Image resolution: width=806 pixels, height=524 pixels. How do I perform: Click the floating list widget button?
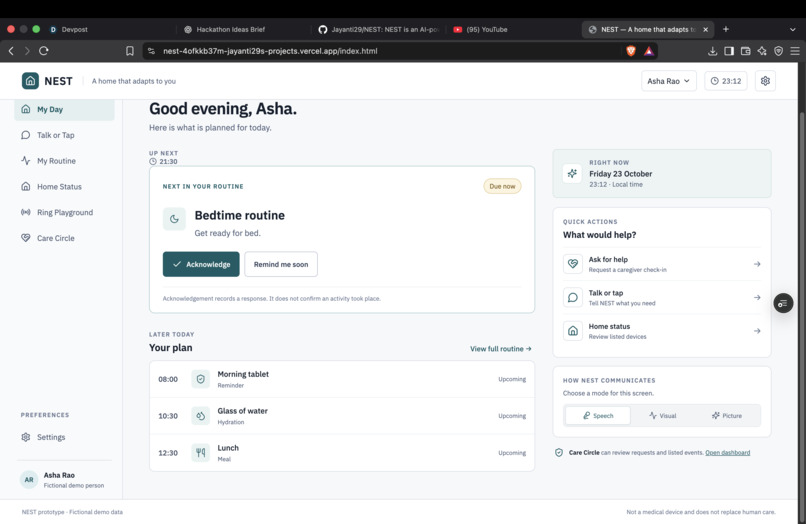783,303
